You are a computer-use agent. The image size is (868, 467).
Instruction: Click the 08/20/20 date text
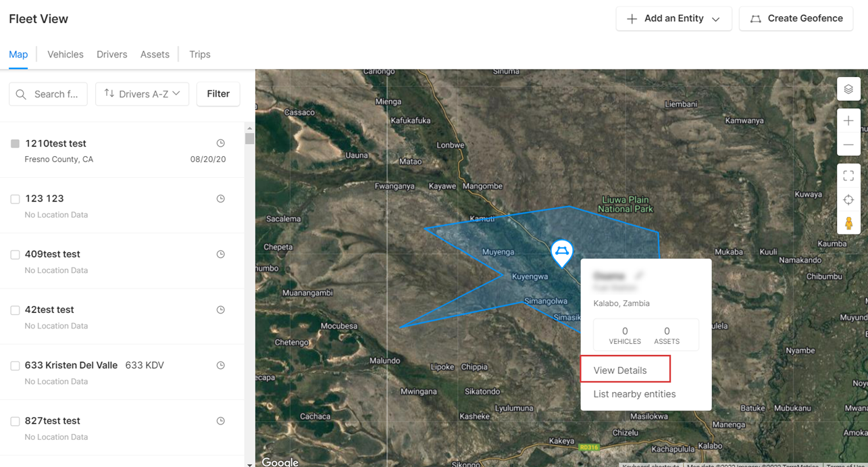pyautogui.click(x=208, y=159)
